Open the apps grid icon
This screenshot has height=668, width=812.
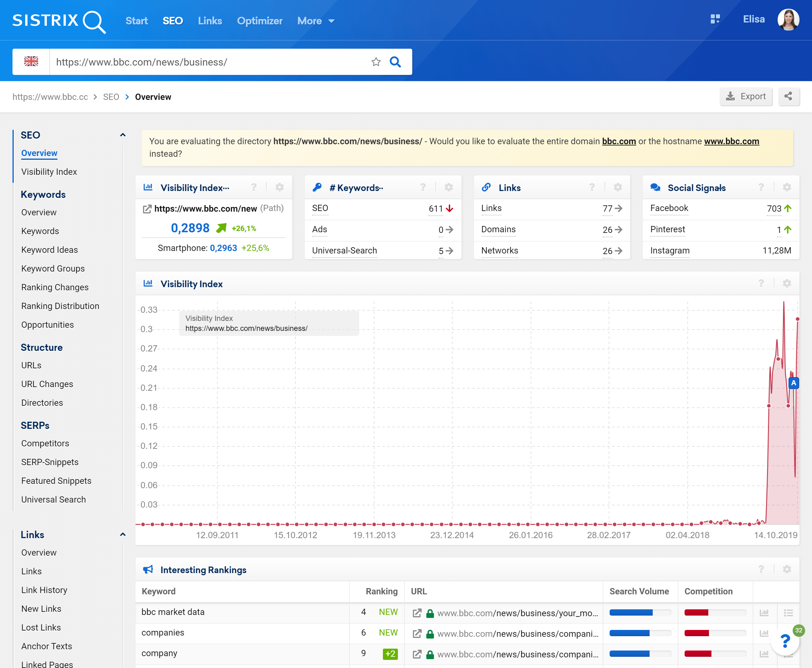[x=715, y=19]
